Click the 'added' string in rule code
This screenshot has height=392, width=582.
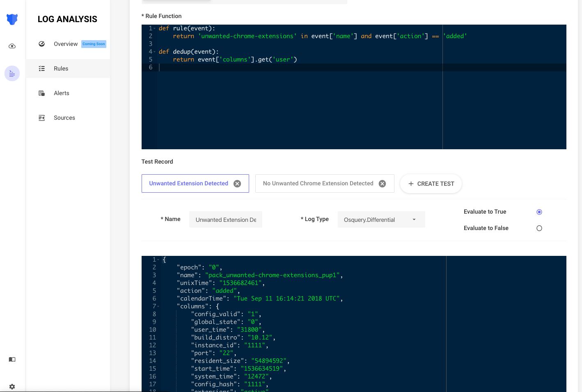click(455, 36)
